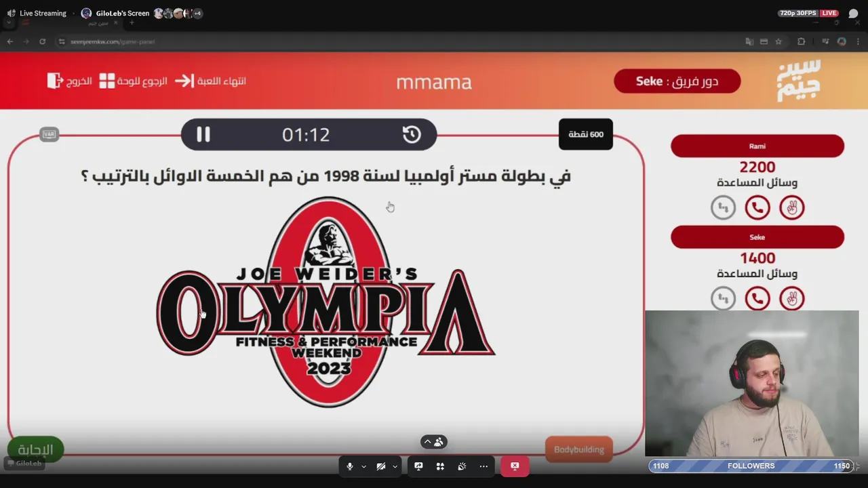Screen dimensions: 868x488
Task: Click the browser back arrow
Action: 9,41
